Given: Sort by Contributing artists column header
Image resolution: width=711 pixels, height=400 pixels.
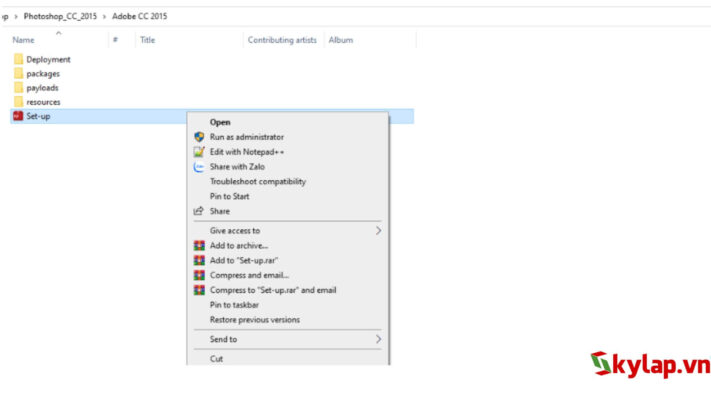Looking at the screenshot, I should (281, 40).
